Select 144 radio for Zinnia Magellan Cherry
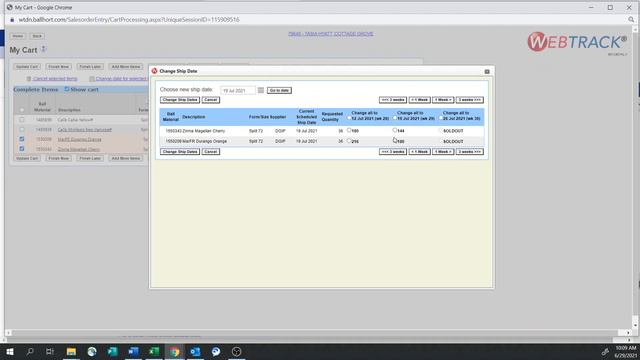640x360 pixels. pos(395,130)
